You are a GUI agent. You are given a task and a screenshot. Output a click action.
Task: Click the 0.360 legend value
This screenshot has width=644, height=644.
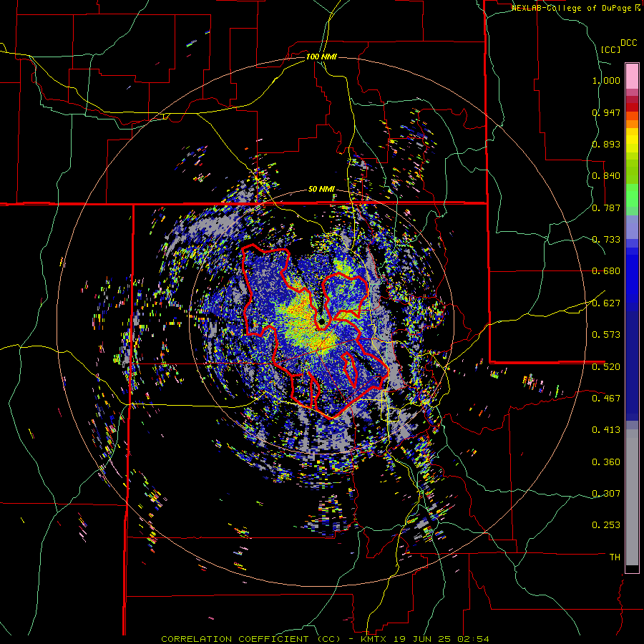[x=606, y=462]
